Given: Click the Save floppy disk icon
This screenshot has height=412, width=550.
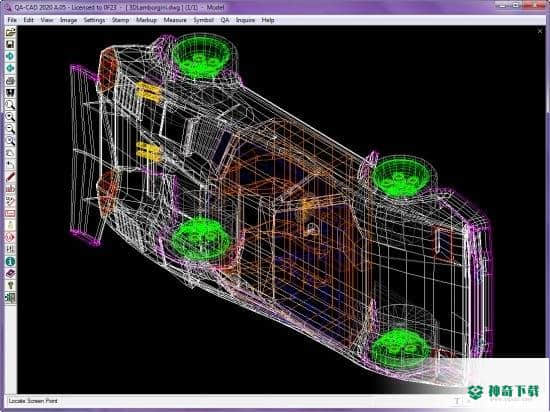Looking at the screenshot, I should [11, 44].
